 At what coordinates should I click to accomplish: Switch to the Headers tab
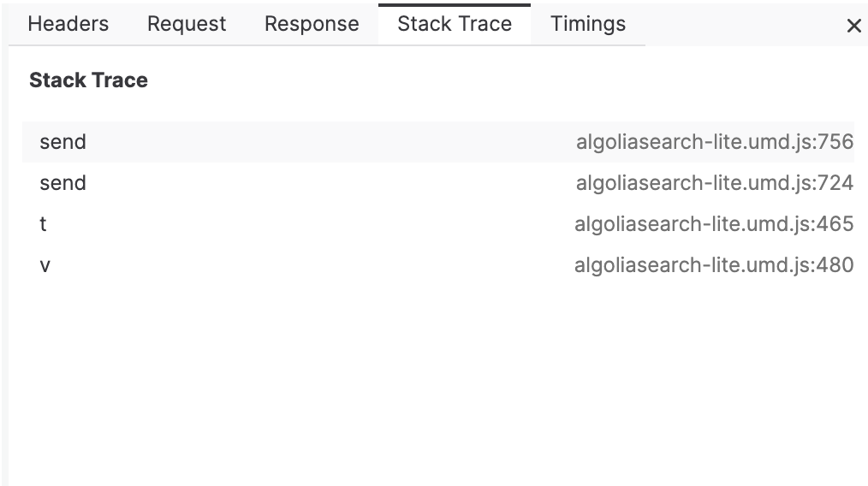pyautogui.click(x=68, y=24)
